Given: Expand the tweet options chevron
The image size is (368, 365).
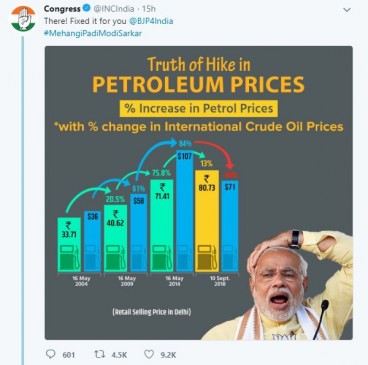Looking at the screenshot, I should (347, 10).
